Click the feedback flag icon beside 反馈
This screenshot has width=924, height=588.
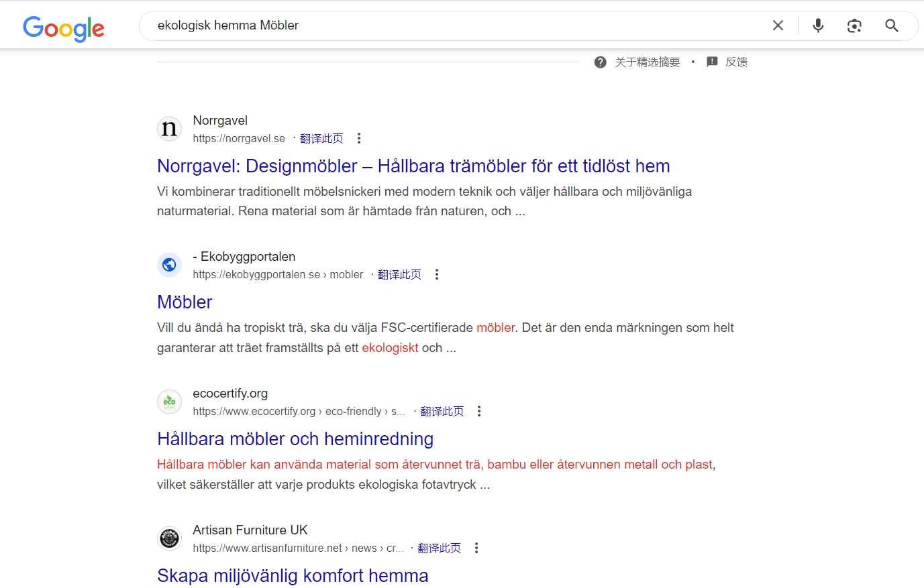(x=712, y=62)
